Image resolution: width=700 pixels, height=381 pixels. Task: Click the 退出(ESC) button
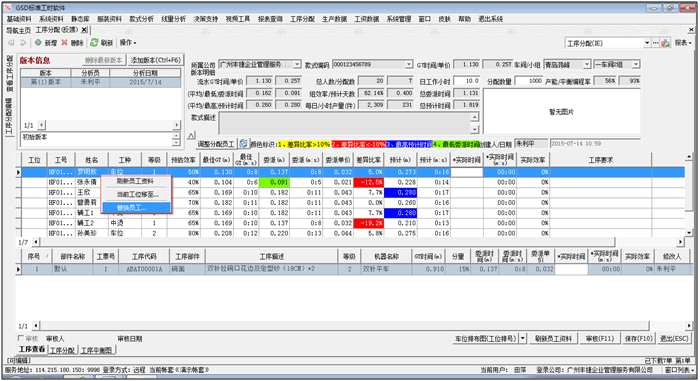coord(674,339)
